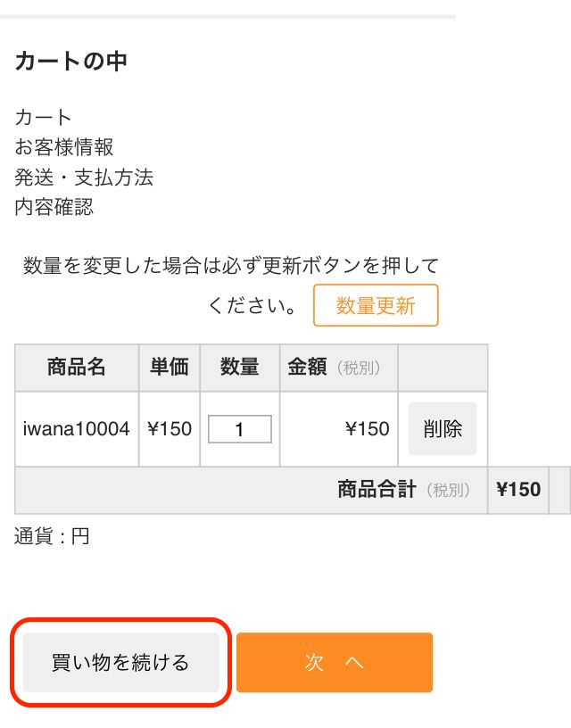Click the ¥150 value in the 金額 column
Screen dimensions: 571x728
367,429
